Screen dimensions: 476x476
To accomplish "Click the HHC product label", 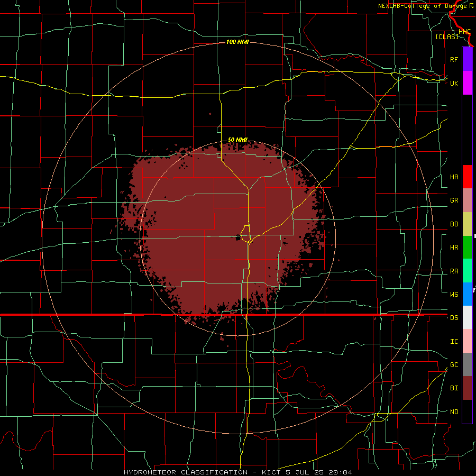I will (464, 32).
